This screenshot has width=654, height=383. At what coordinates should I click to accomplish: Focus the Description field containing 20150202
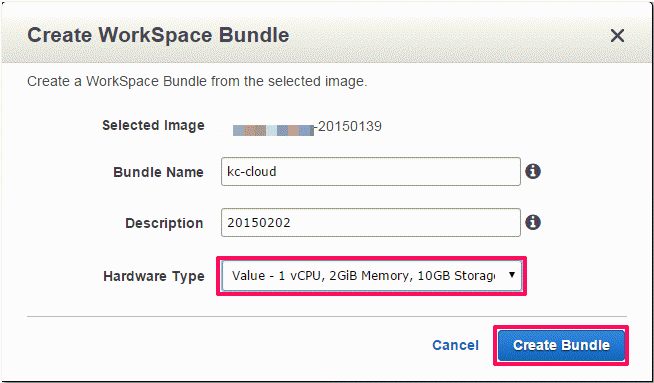click(371, 222)
